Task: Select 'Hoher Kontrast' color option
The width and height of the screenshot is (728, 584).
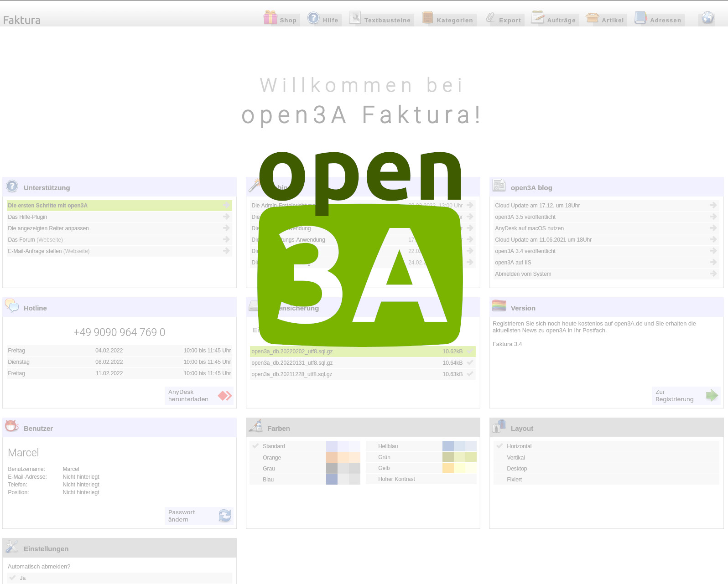Action: [421, 479]
